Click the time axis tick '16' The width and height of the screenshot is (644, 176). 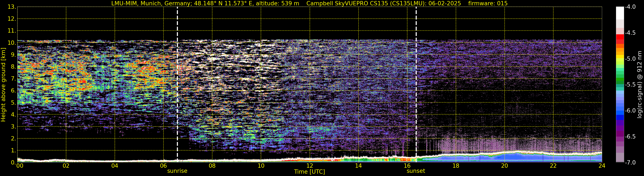[407, 166]
